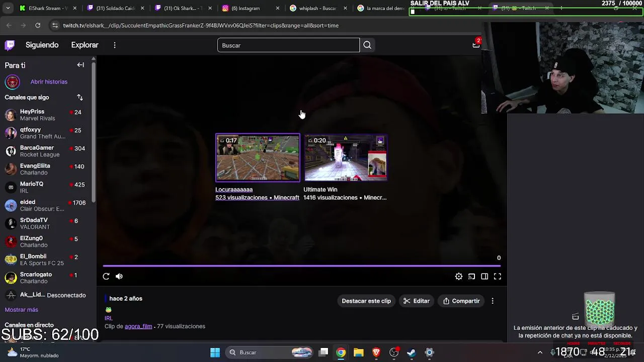The width and height of the screenshot is (644, 362).
Task: Switch to ElShark Stream browser tab
Action: (x=48, y=8)
